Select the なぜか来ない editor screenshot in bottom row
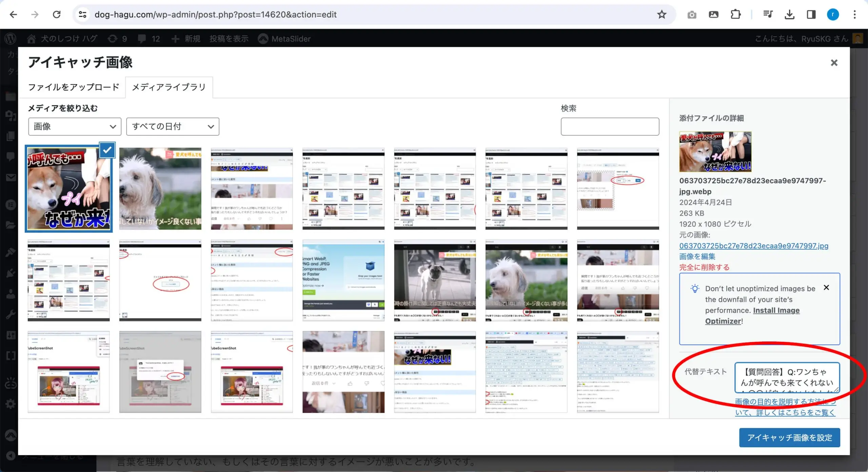 click(x=435, y=372)
